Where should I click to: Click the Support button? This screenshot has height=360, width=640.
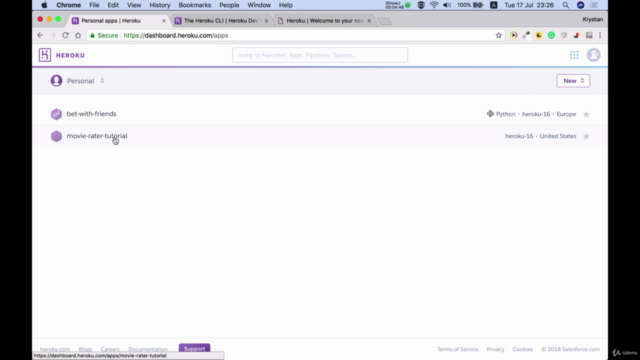[194, 349]
